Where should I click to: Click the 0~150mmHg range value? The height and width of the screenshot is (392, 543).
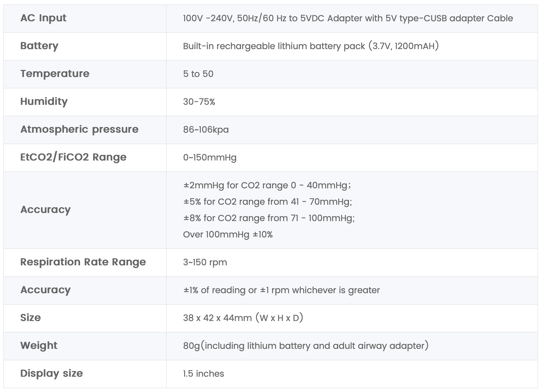(210, 158)
